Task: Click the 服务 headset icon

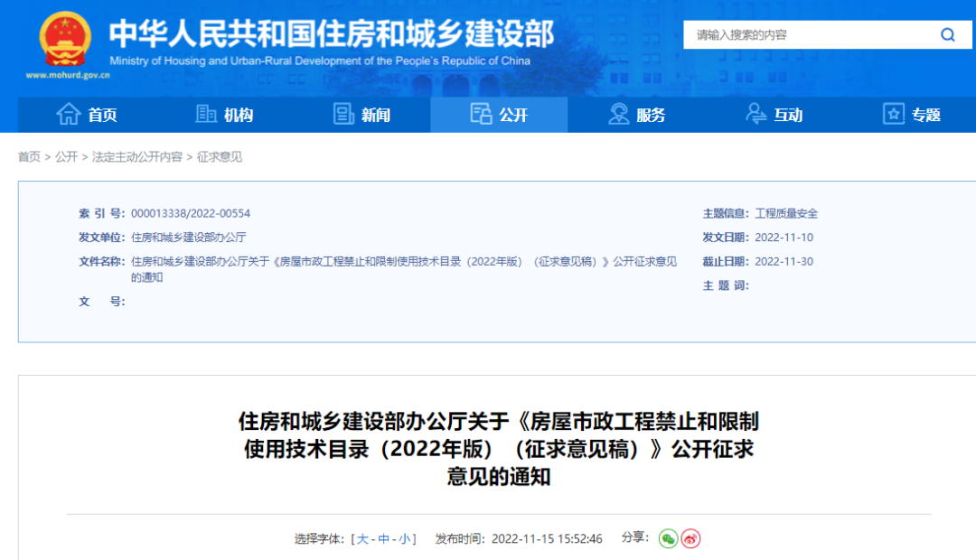Action: [x=619, y=115]
